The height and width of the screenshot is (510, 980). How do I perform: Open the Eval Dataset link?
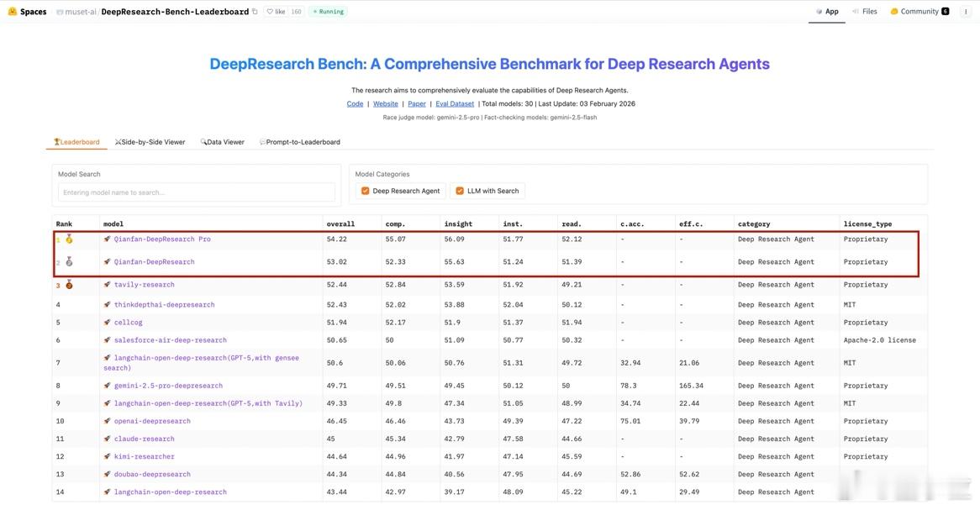coord(455,103)
